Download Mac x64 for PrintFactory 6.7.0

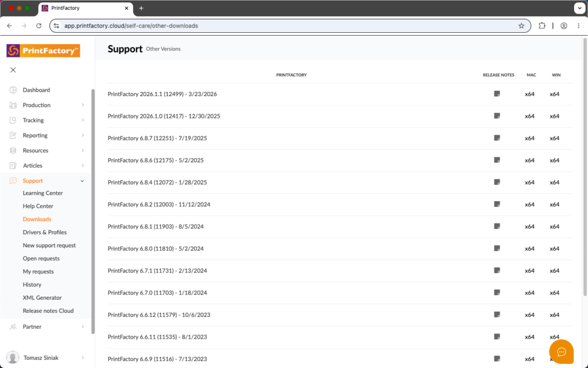point(529,293)
